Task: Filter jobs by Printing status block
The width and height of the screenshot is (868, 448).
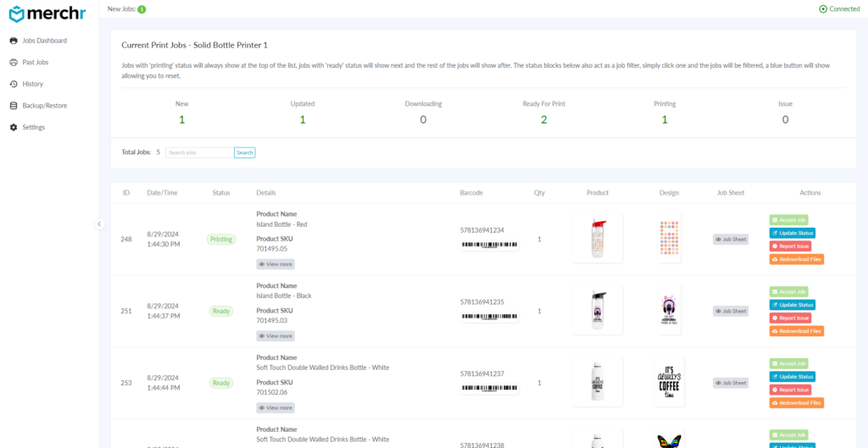Action: point(665,113)
